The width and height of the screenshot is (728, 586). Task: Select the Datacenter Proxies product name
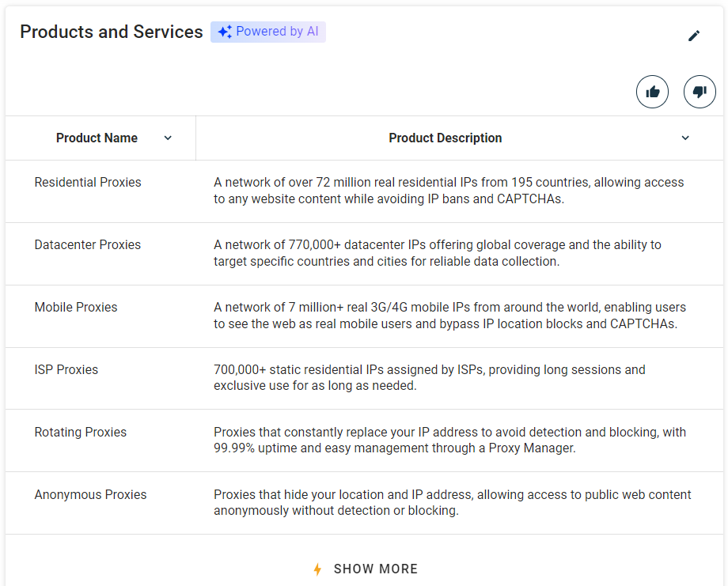click(x=87, y=244)
